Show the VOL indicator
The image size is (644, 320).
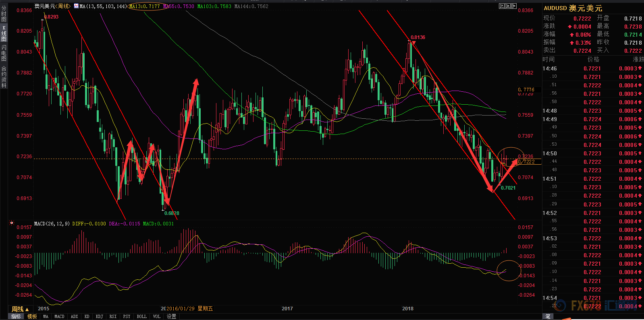[x=156, y=317]
